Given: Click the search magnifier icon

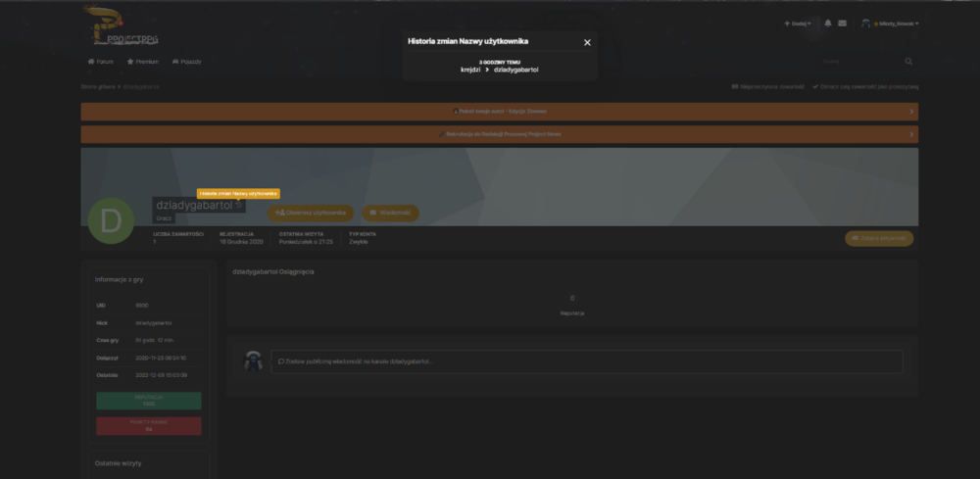Looking at the screenshot, I should pos(908,61).
